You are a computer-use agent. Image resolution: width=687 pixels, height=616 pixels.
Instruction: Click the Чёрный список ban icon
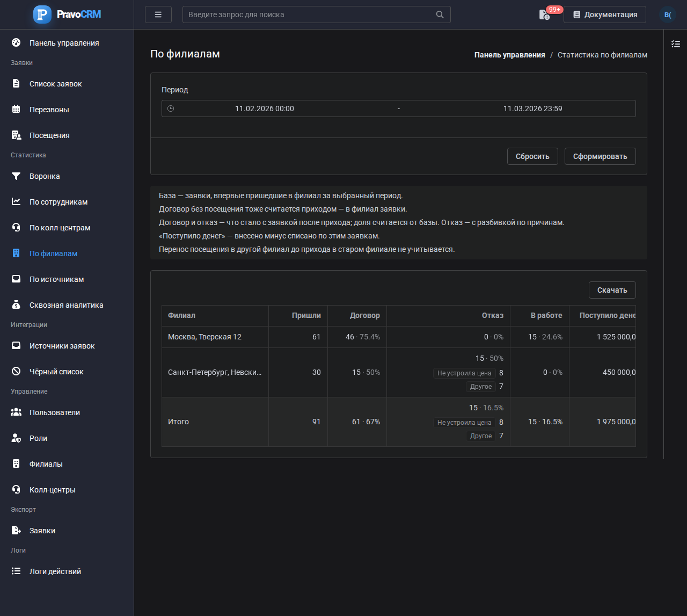tap(16, 372)
